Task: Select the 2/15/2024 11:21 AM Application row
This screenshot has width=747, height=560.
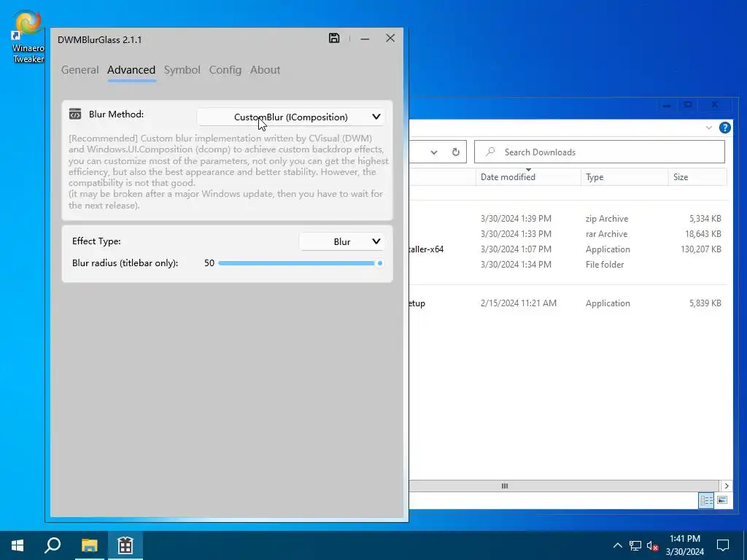Action: pos(568,303)
